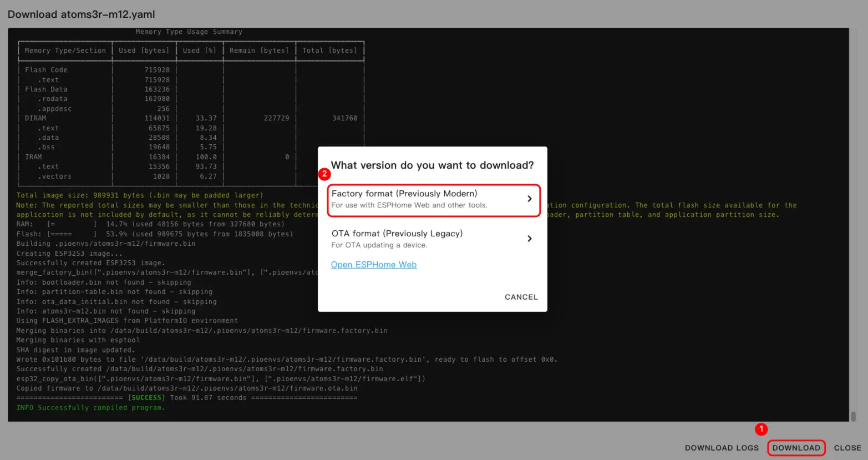Click the green [SUCCESS] text in log
Image resolution: width=868 pixels, height=460 pixels.
point(146,398)
